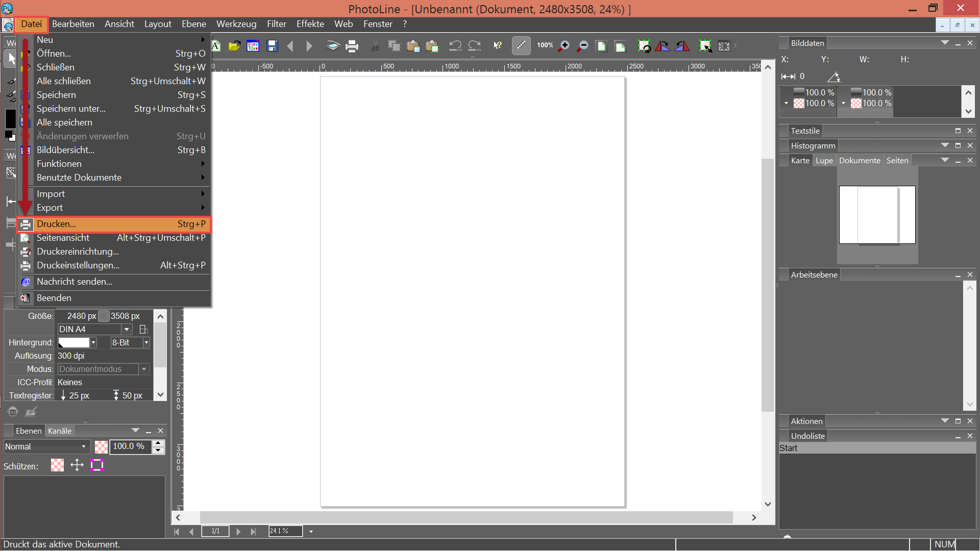980x551 pixels.
Task: Open the Normal blend mode dropdown
Action: coord(47,446)
